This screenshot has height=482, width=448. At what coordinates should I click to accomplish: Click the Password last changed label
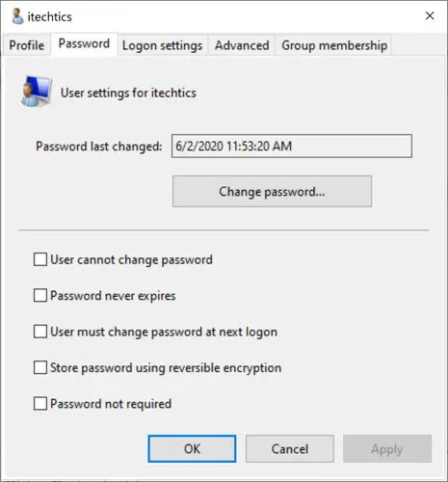99,147
